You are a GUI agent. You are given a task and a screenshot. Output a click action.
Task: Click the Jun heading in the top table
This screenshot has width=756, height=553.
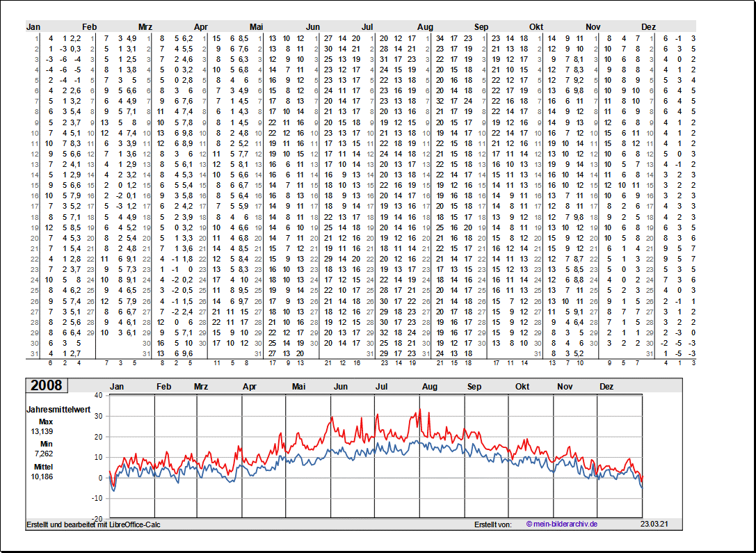click(x=313, y=26)
